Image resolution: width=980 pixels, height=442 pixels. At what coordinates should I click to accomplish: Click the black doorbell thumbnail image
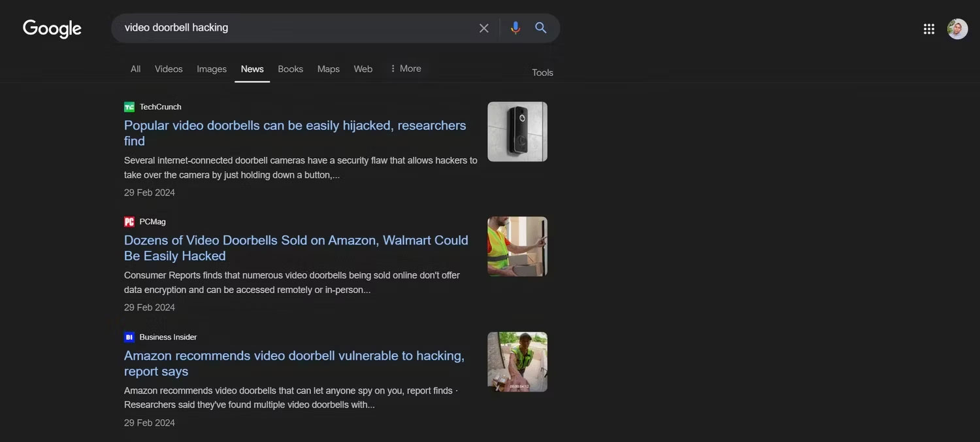pyautogui.click(x=517, y=131)
